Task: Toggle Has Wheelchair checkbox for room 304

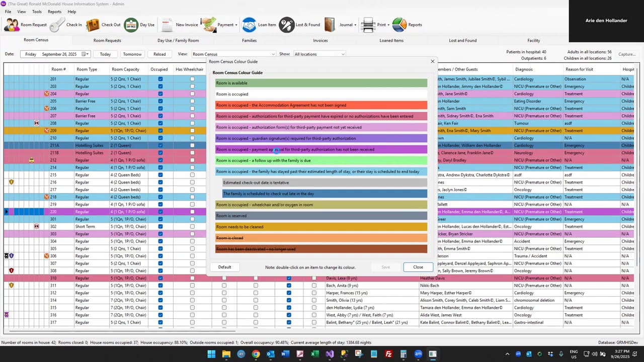Action: tap(192, 241)
